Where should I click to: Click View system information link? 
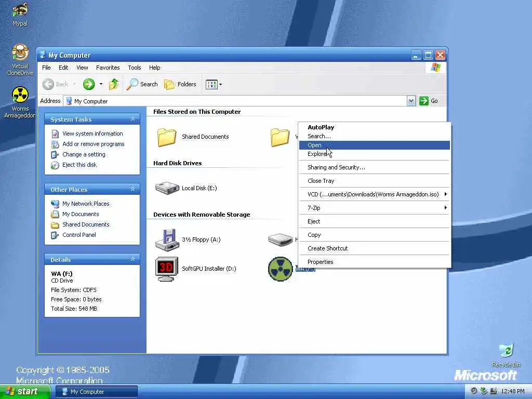coord(92,134)
